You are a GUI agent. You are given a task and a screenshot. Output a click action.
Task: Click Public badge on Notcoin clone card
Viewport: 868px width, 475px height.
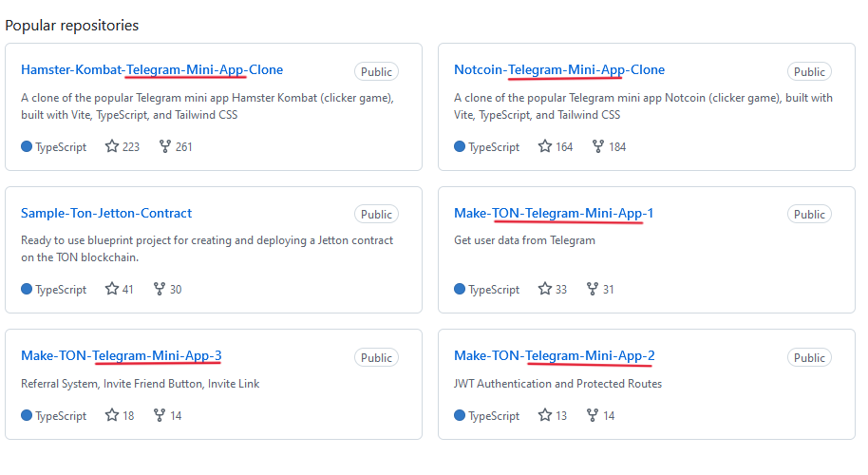tap(809, 71)
